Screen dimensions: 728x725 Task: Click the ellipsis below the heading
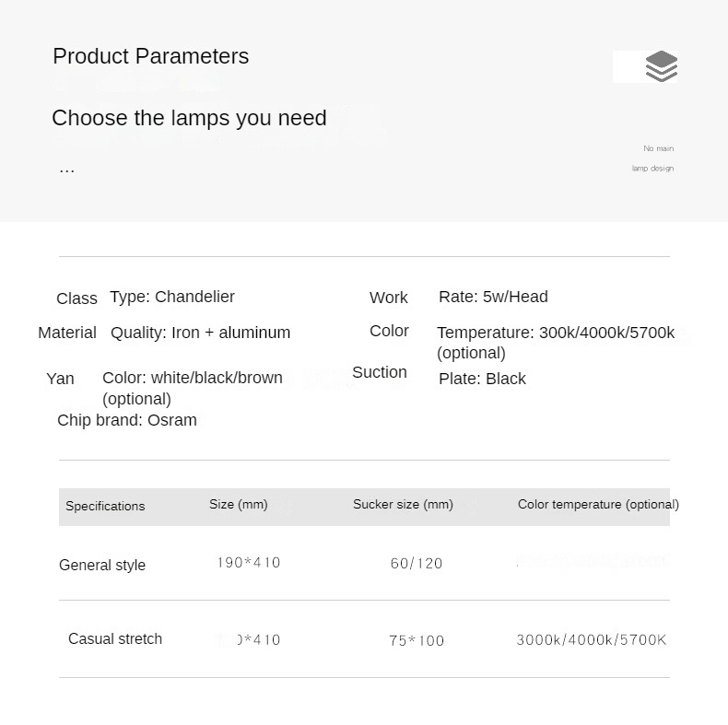click(66, 169)
